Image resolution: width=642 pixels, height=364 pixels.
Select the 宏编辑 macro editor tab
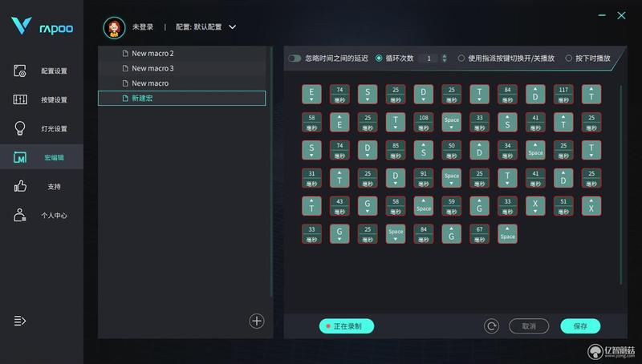[x=41, y=157]
